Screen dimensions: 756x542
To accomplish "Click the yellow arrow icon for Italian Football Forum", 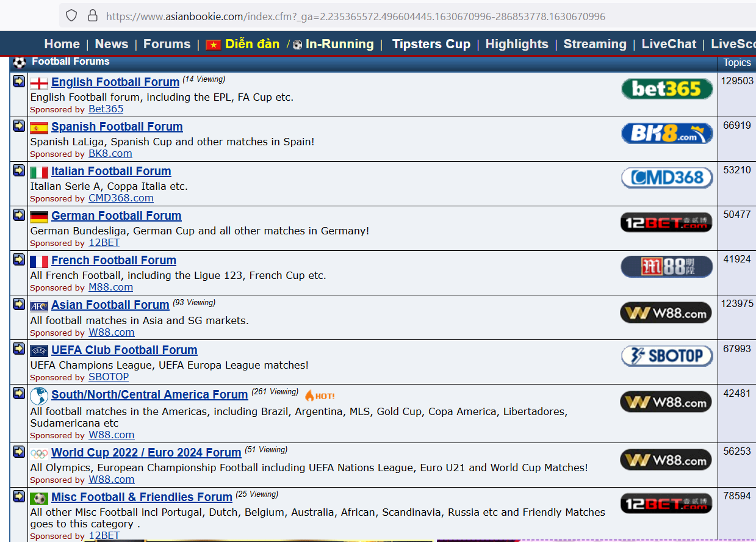I will click(x=19, y=170).
